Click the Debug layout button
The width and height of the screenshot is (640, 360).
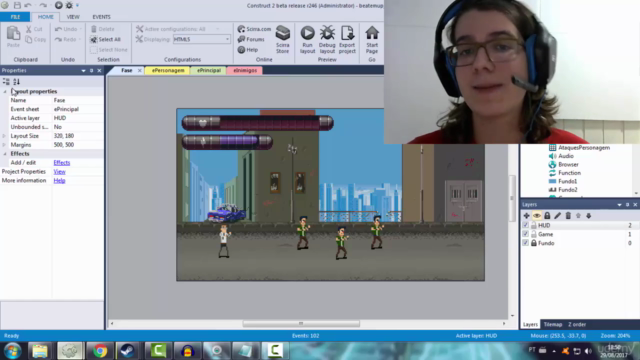coord(327,39)
